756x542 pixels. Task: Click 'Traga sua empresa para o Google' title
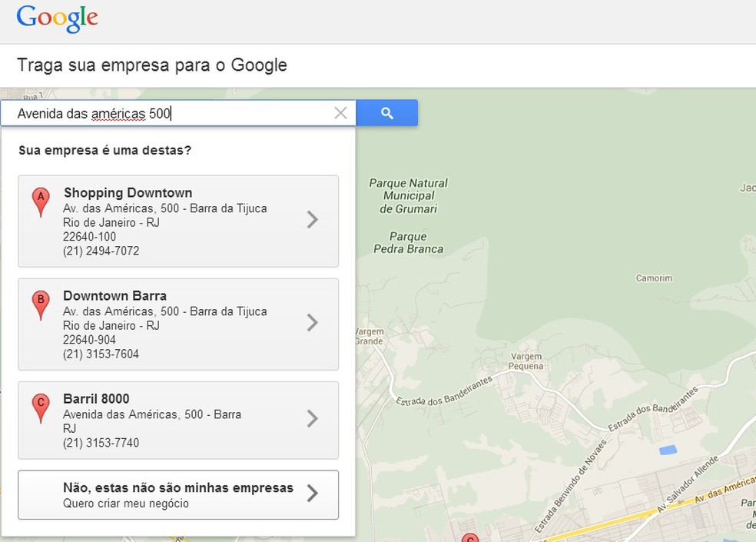pyautogui.click(x=152, y=65)
